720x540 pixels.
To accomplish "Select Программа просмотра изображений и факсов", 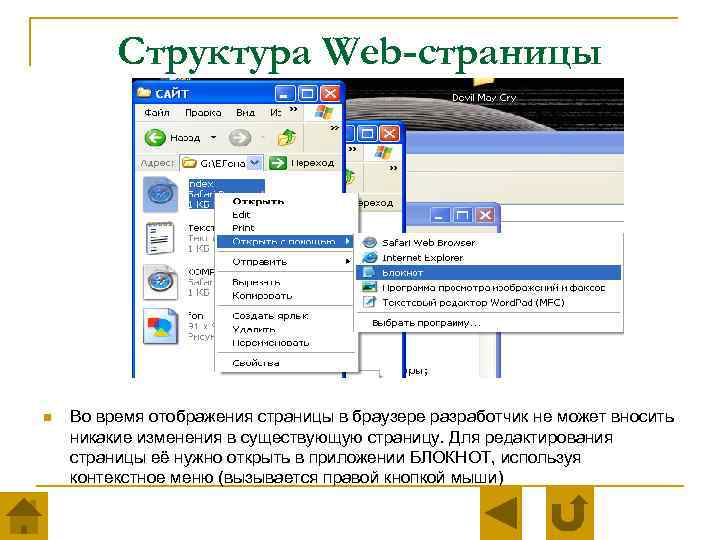I will [489, 287].
